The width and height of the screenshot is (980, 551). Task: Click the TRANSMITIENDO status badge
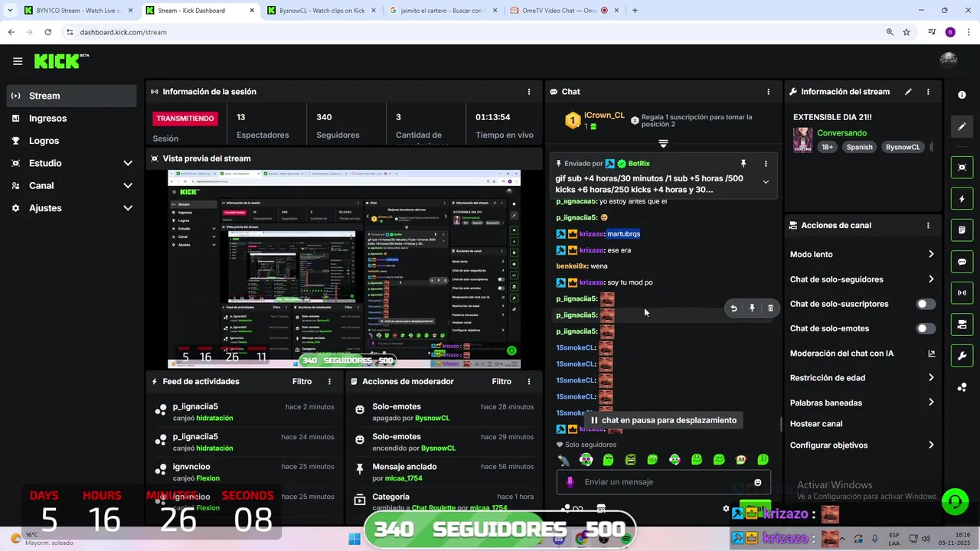coord(185,119)
